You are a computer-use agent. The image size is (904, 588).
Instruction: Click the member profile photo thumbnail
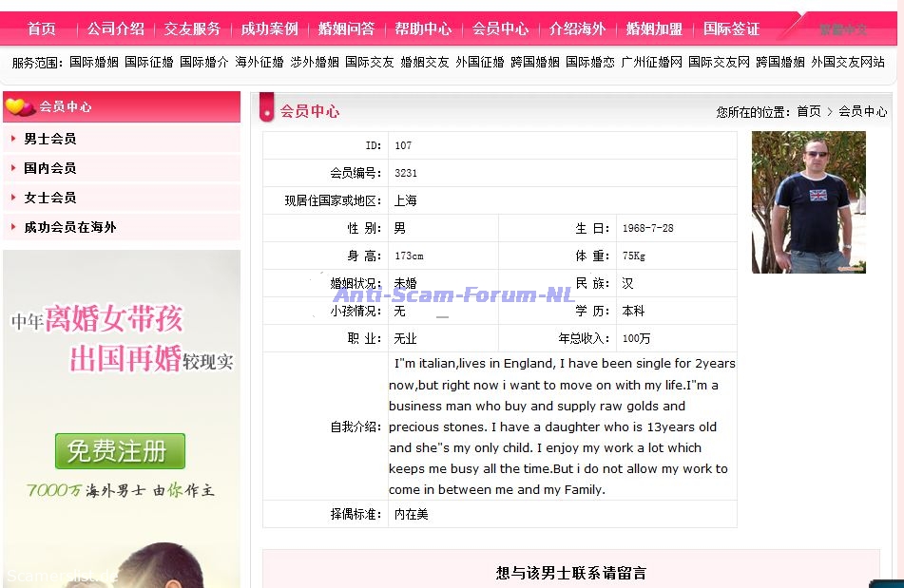[x=808, y=202]
